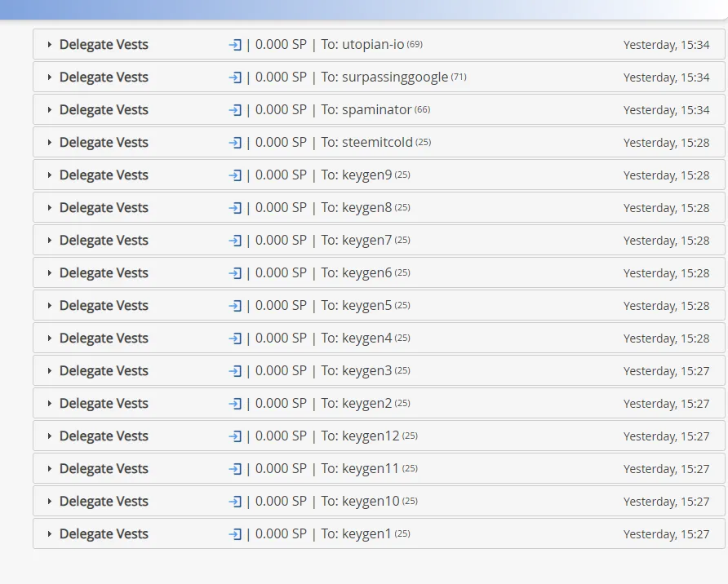Open the spaminator account link
Image resolution: width=728 pixels, height=584 pixels.
click(x=376, y=110)
